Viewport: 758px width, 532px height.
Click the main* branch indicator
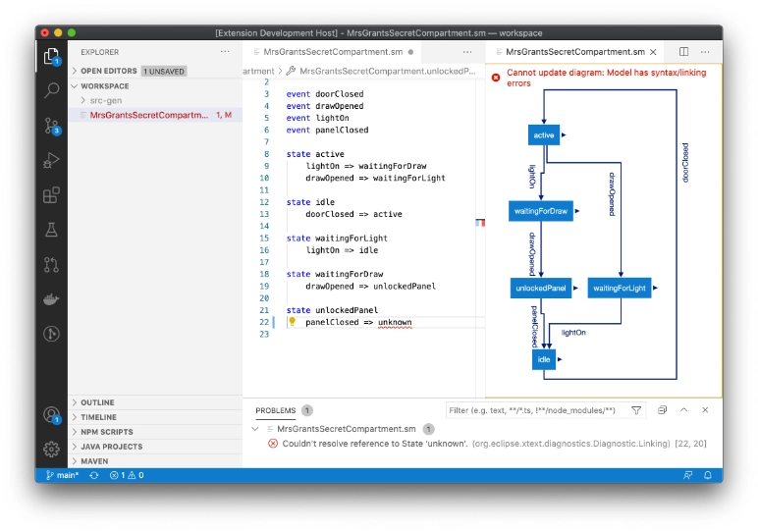[62, 475]
